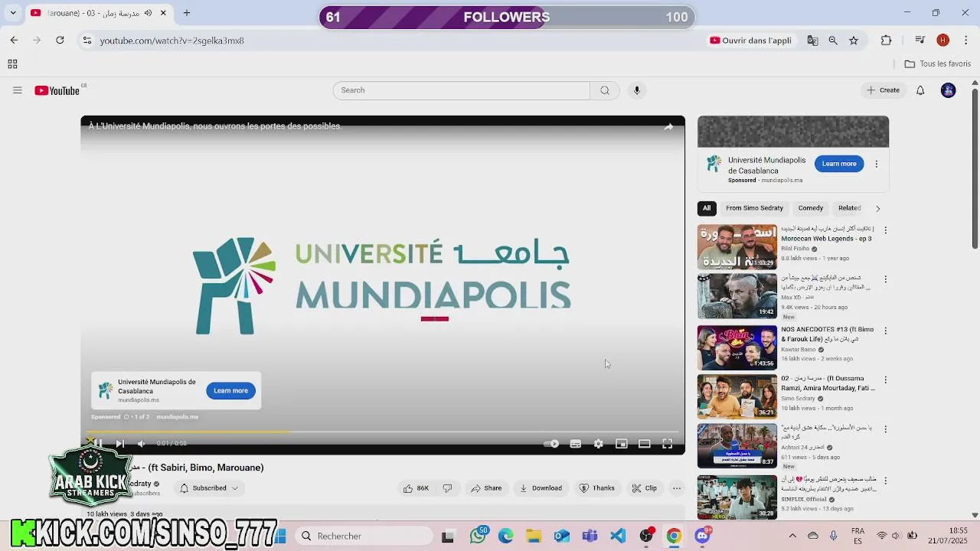Open browser extensions puzzle icon
Viewport: 980px width, 551px height.
[886, 41]
